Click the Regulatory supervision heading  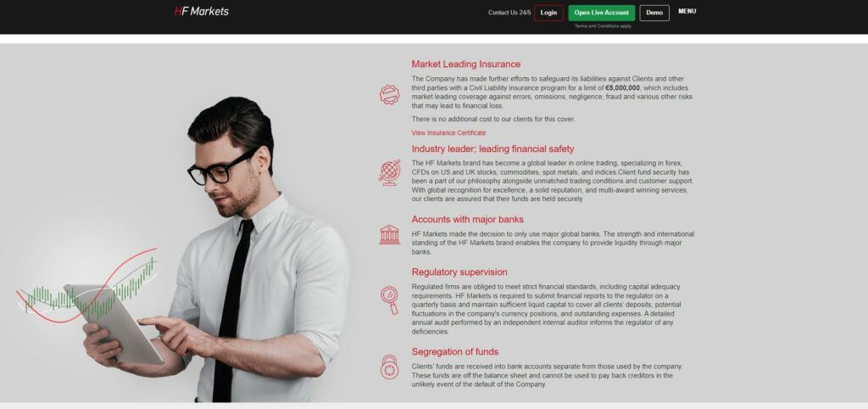[x=459, y=272]
